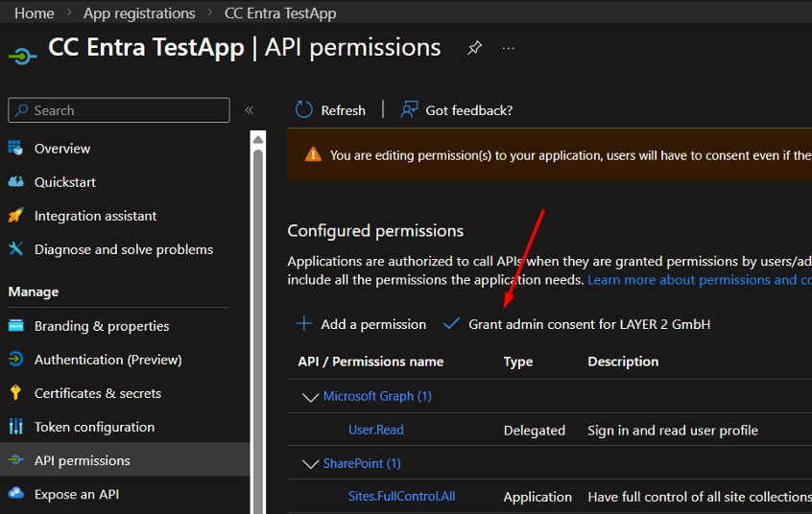Open Certificates & secrets key icon

[x=15, y=393]
